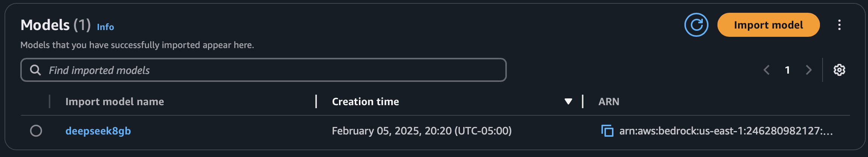Image resolution: width=868 pixels, height=157 pixels.
Task: Click the ARN column header
Action: tap(609, 101)
